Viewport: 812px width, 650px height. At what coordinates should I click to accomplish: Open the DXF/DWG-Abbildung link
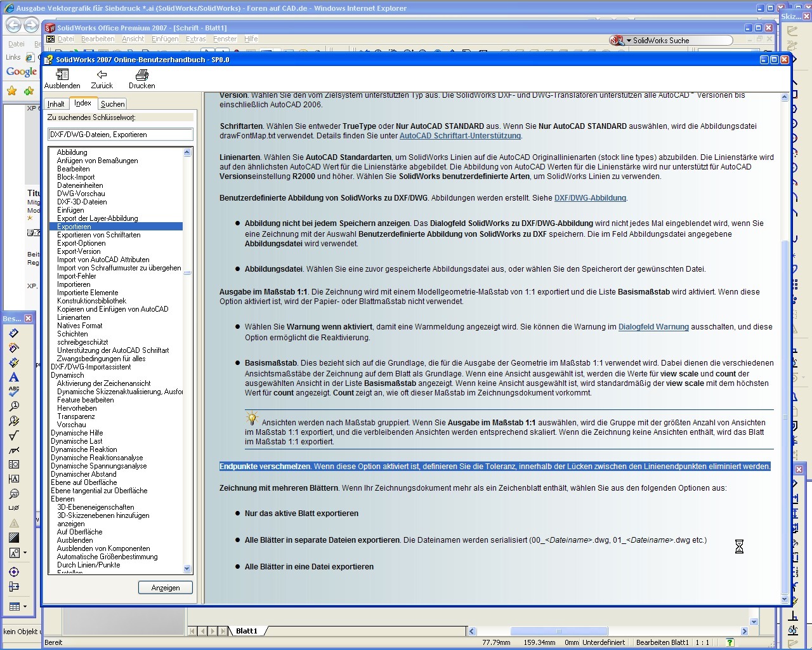(x=590, y=198)
